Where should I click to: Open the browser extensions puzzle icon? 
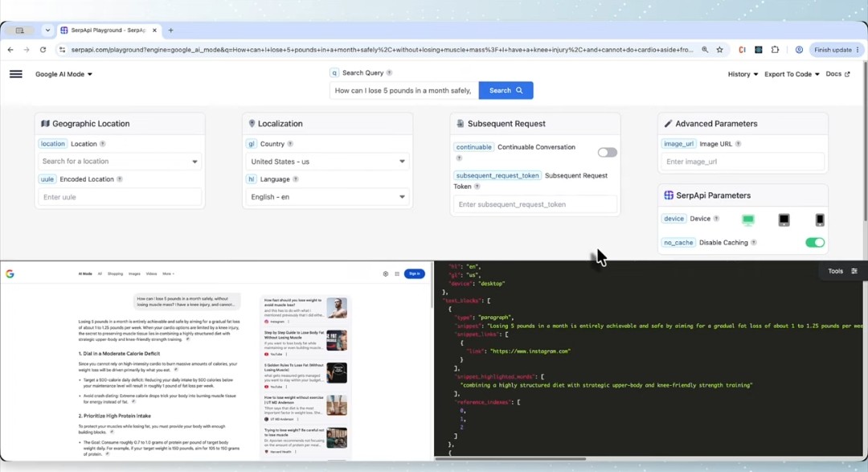click(775, 50)
